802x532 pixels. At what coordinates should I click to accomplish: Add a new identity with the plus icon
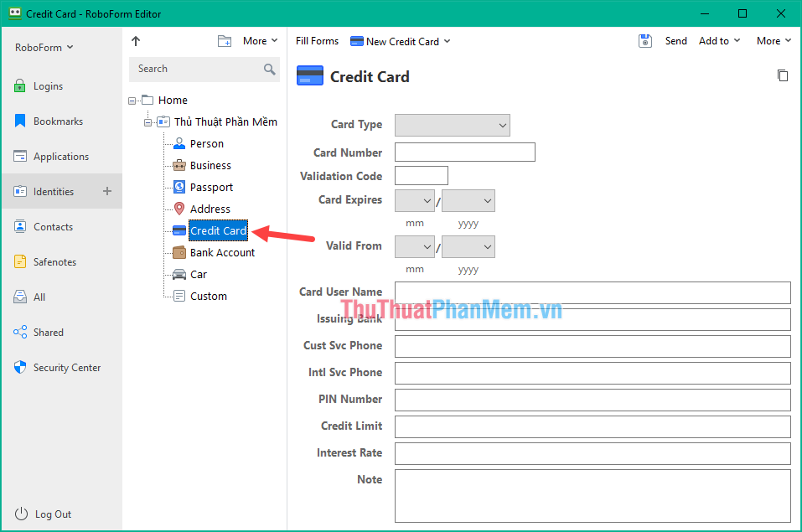(x=107, y=191)
